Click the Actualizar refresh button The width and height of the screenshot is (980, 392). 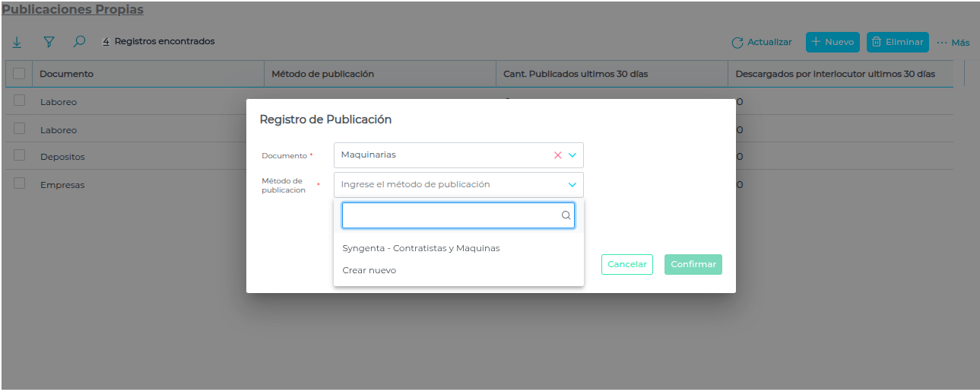pyautogui.click(x=762, y=43)
